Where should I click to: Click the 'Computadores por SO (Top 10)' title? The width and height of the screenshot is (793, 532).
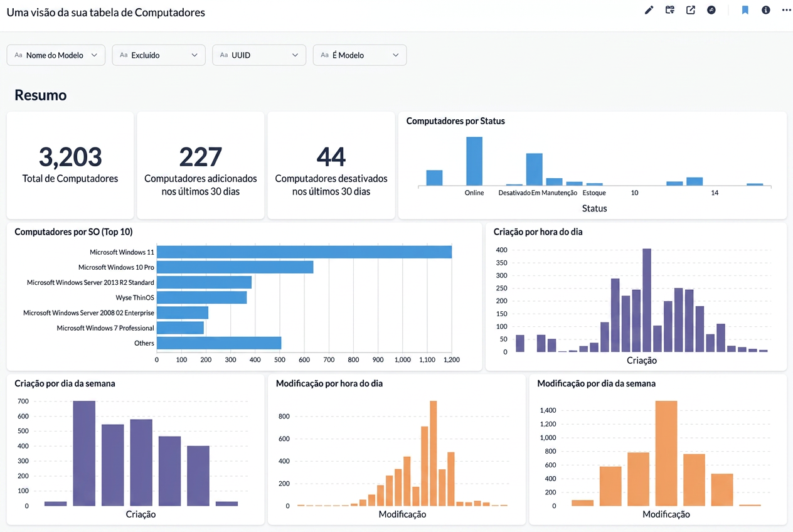pos(73,232)
